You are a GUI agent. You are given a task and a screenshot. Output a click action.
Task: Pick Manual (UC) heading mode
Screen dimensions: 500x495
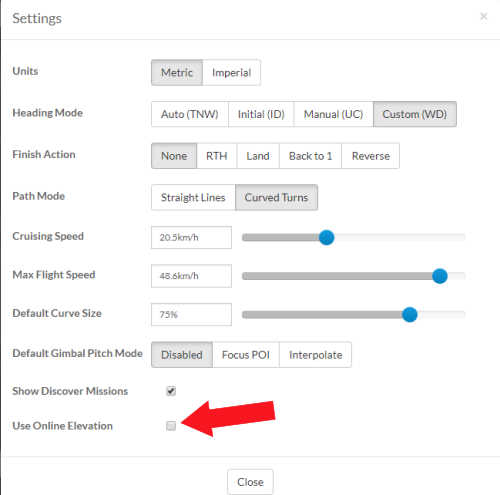(x=333, y=114)
